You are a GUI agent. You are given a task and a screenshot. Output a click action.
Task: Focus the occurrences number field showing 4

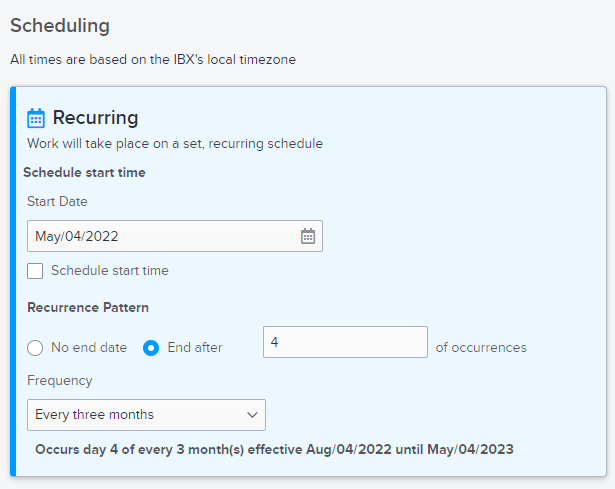click(x=345, y=342)
